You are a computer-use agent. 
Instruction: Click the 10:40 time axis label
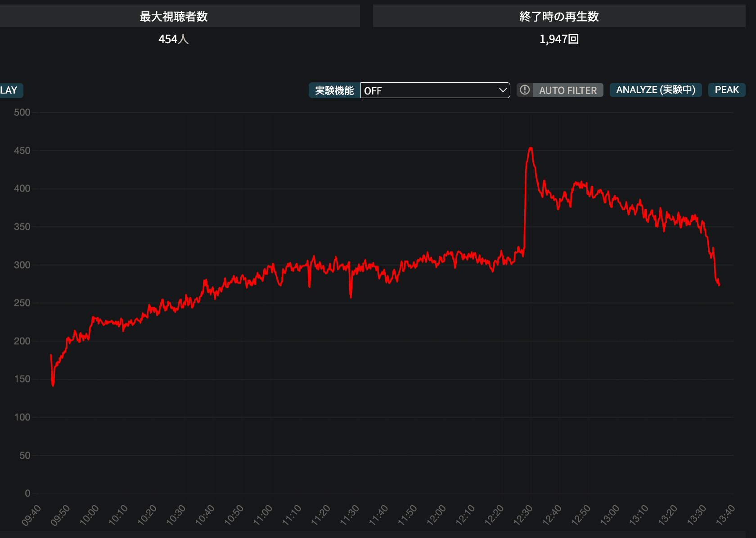coord(205,515)
